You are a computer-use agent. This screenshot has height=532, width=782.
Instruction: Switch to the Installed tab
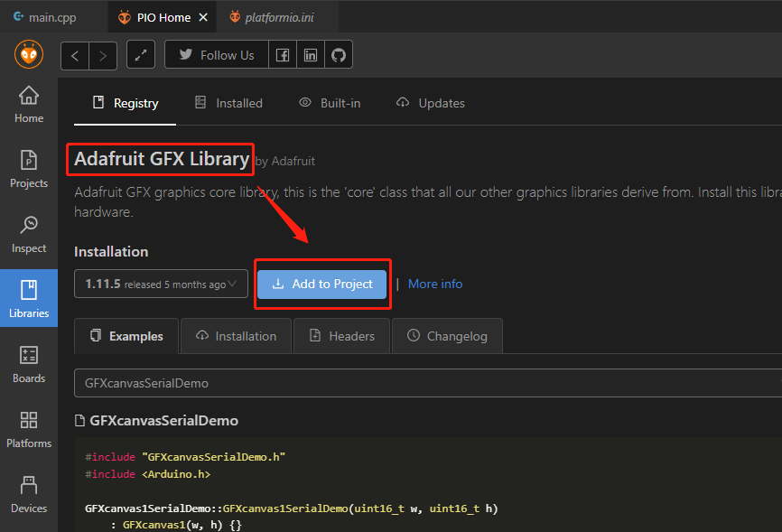click(228, 103)
